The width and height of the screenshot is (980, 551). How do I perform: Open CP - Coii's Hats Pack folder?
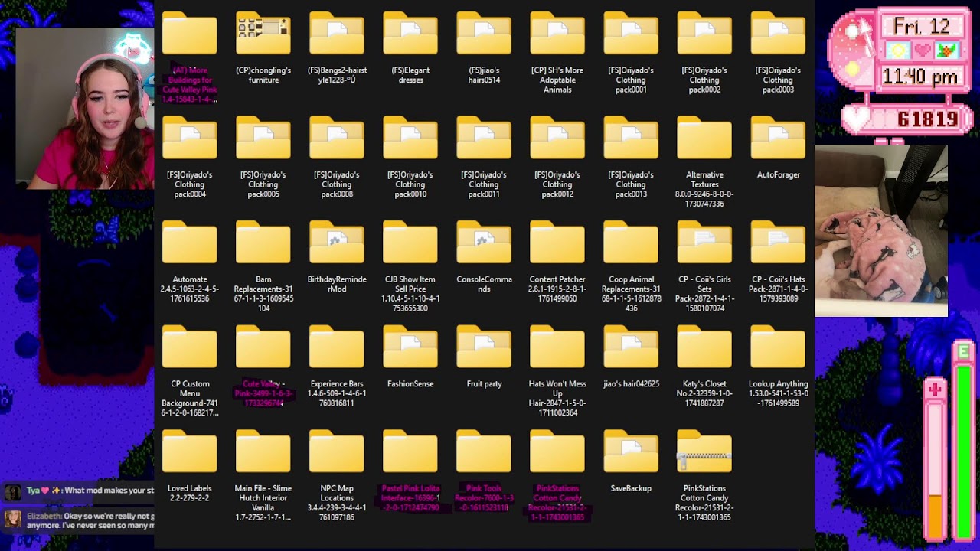[x=778, y=243]
